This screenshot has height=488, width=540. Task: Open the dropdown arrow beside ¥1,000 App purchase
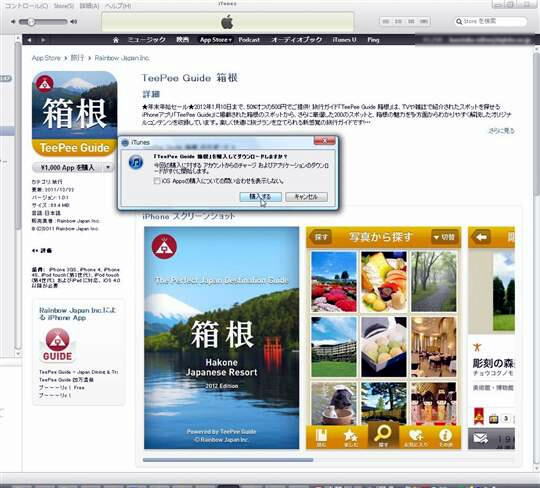[108, 167]
